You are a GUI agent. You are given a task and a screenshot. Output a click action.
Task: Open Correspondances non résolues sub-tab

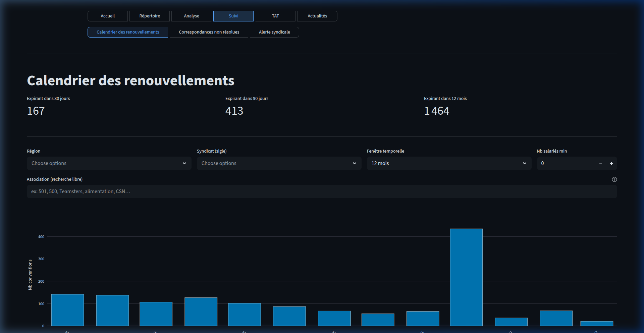[x=209, y=32]
